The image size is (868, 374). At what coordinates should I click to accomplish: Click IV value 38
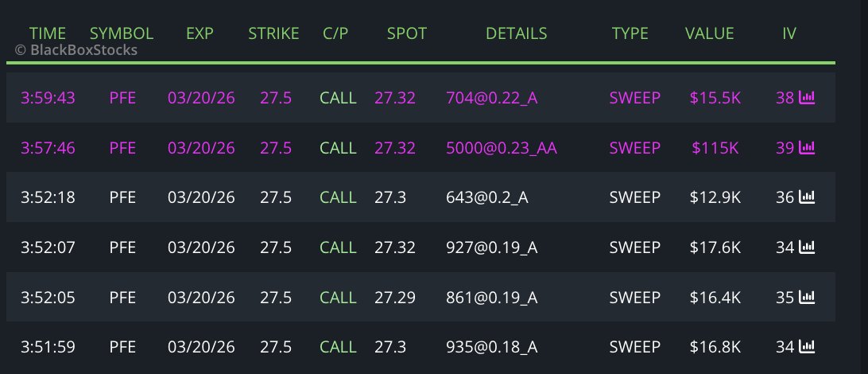coord(785,98)
